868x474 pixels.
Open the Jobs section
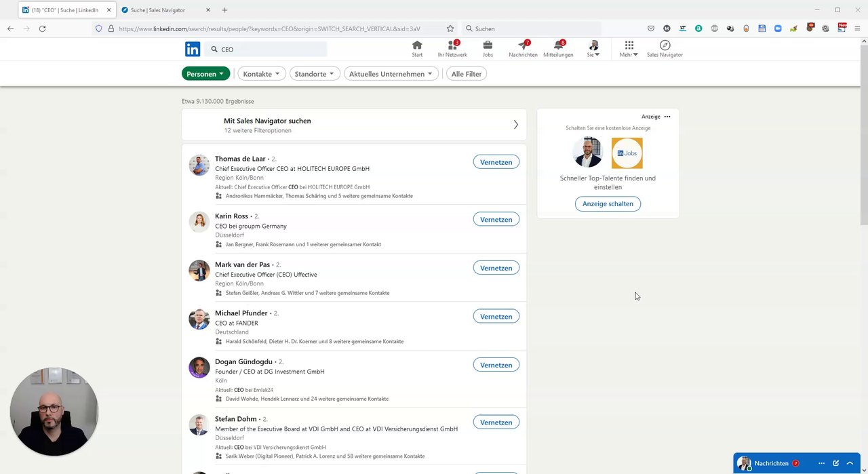[488, 49]
